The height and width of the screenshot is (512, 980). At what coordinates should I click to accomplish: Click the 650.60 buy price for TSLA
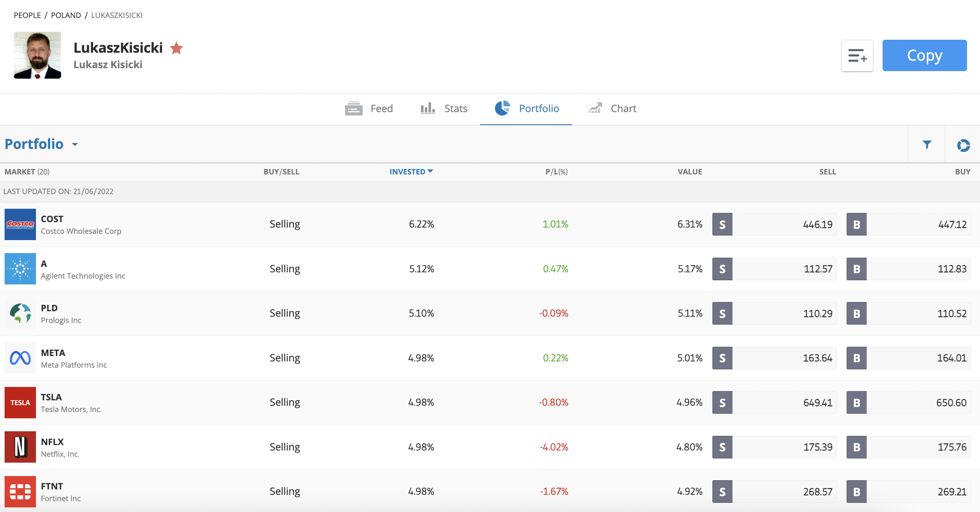pyautogui.click(x=951, y=403)
